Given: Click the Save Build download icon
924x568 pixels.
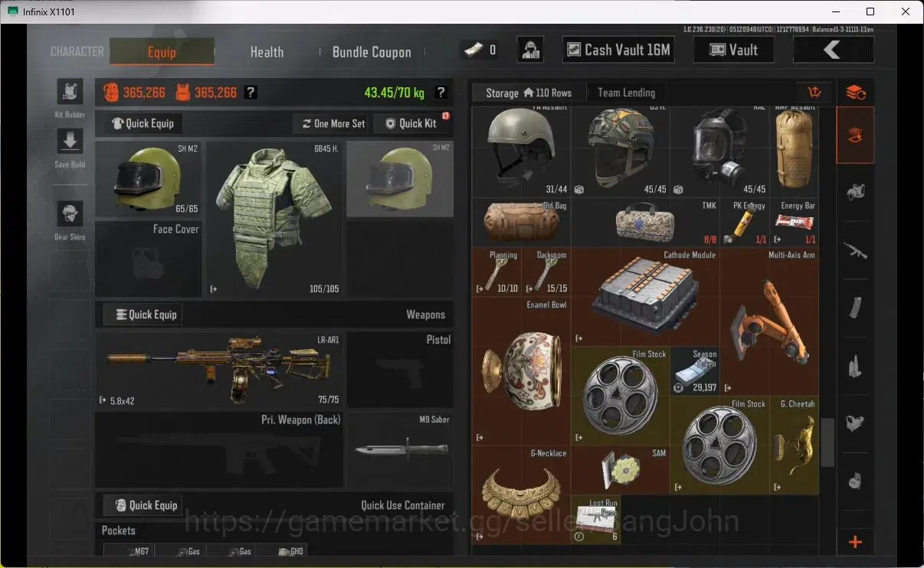Looking at the screenshot, I should tap(70, 142).
